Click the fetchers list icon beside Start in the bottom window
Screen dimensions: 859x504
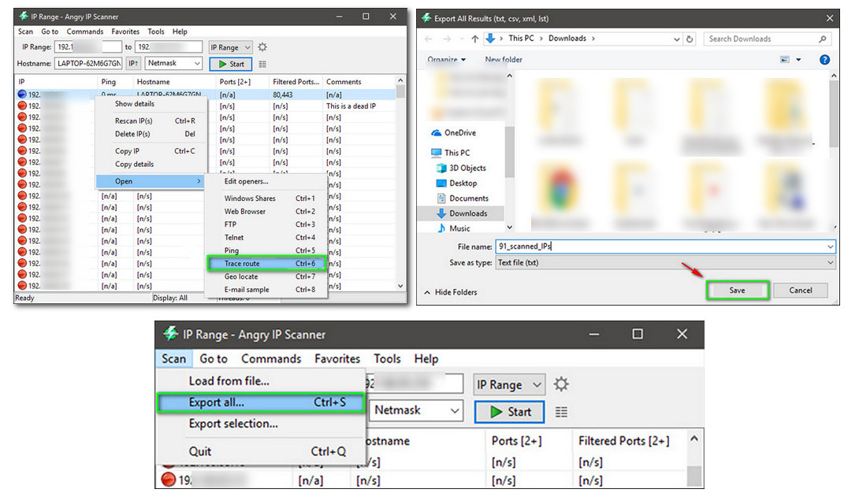point(561,412)
